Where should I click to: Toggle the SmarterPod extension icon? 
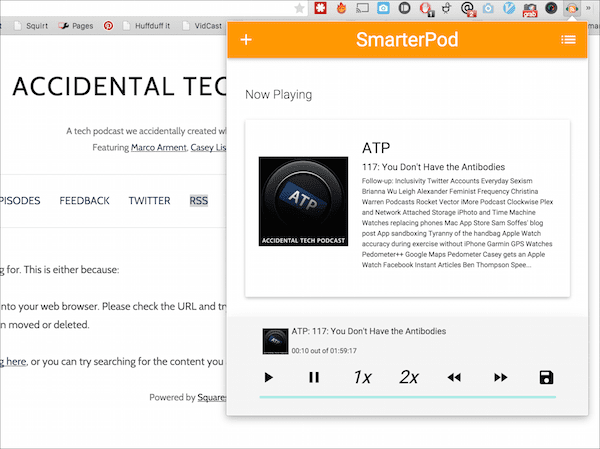coord(572,8)
